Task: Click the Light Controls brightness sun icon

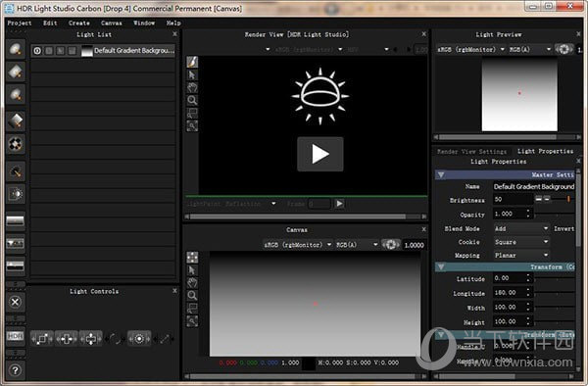Action: (139, 339)
